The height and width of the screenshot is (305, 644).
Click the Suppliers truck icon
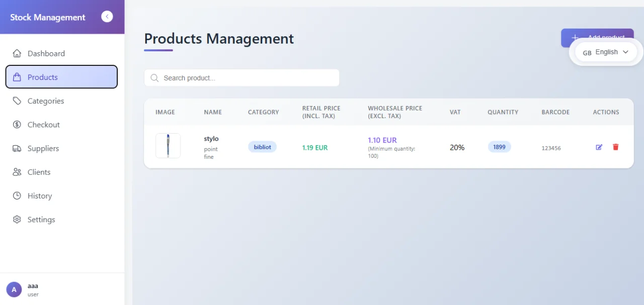(17, 148)
